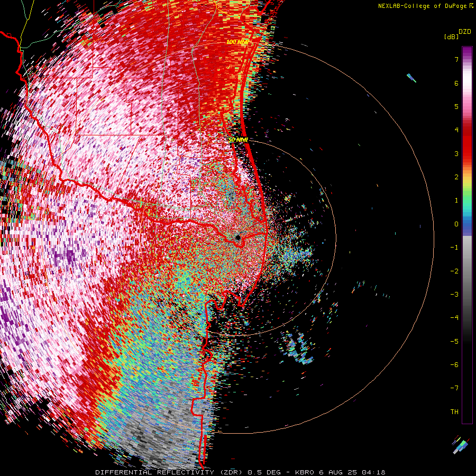Select the -5 tick label on scale
The width and height of the screenshot is (476, 476).
point(454,342)
